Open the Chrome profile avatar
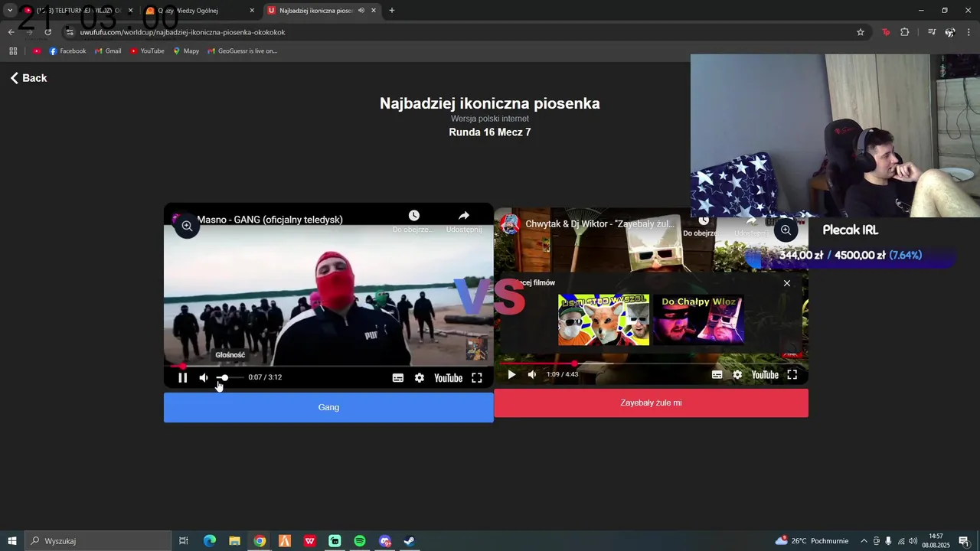 950,32
